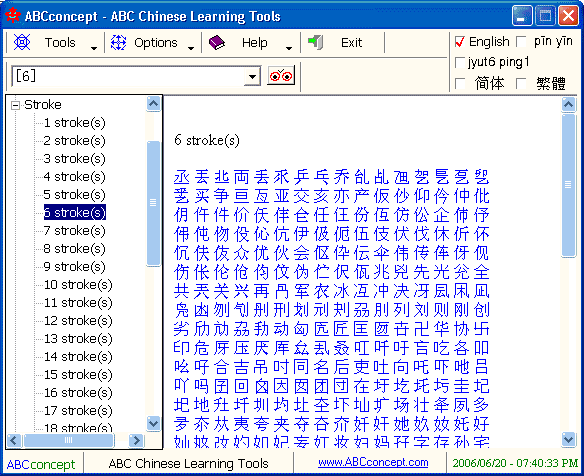Screen dimensions: 584x476
Task: Click the character 买 in the list
Action: (202, 196)
